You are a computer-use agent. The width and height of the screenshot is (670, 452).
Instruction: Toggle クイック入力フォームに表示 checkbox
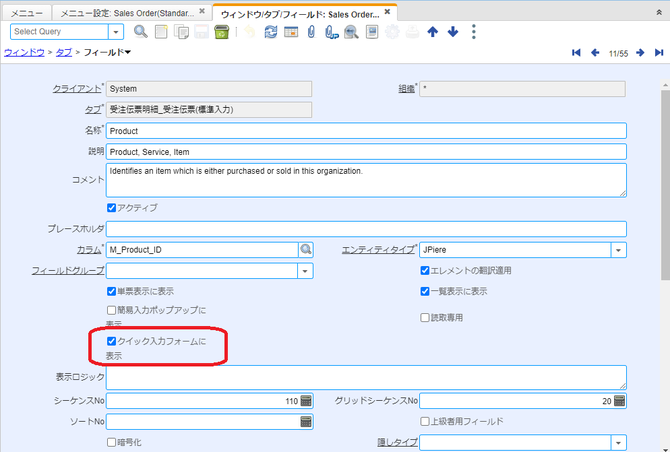point(112,341)
